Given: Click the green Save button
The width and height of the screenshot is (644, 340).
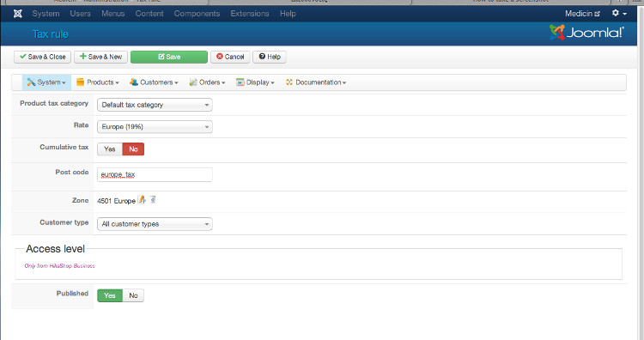Looking at the screenshot, I should 169,57.
